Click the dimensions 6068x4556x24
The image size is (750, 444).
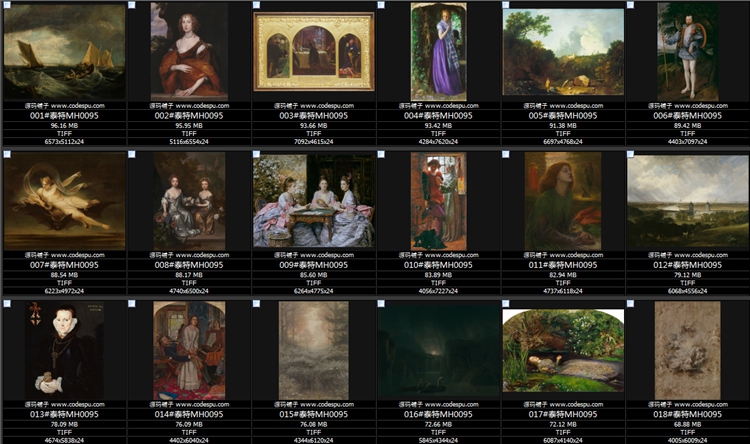pos(688,291)
